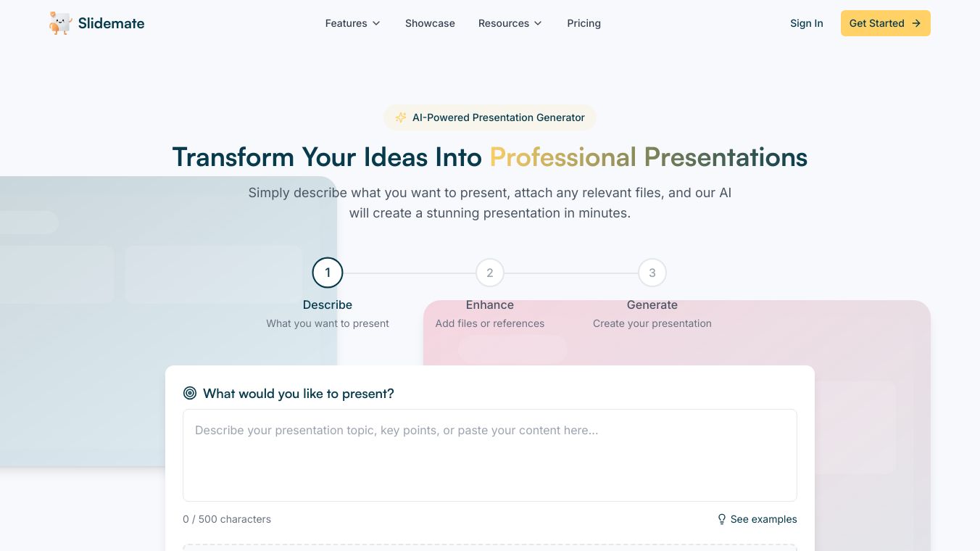Viewport: 980px width, 551px height.
Task: Select step 3 Generate circle
Action: (652, 273)
